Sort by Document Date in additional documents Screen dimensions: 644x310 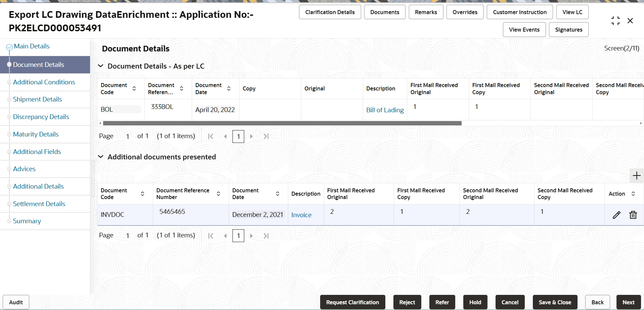pyautogui.click(x=277, y=194)
